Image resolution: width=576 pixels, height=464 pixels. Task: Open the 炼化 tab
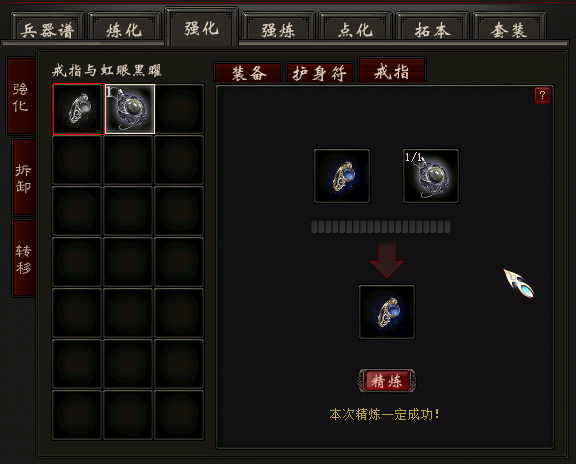point(125,27)
